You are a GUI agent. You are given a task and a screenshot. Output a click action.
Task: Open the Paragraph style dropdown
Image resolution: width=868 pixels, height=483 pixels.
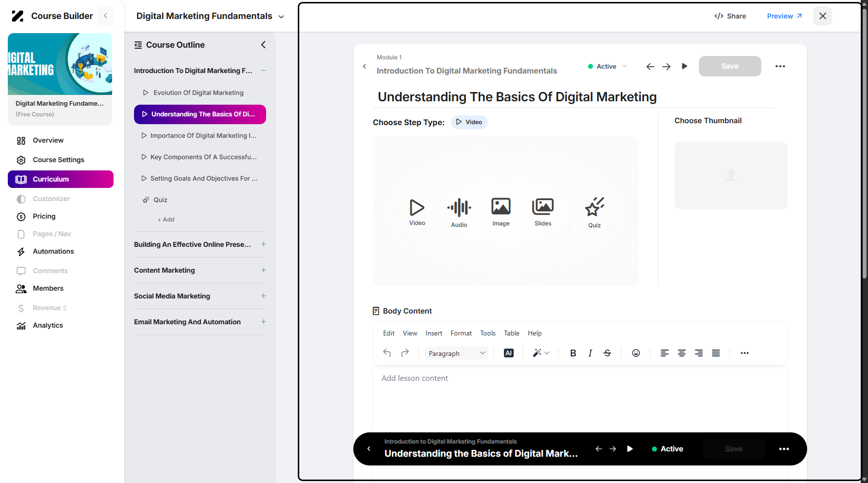pyautogui.click(x=456, y=353)
